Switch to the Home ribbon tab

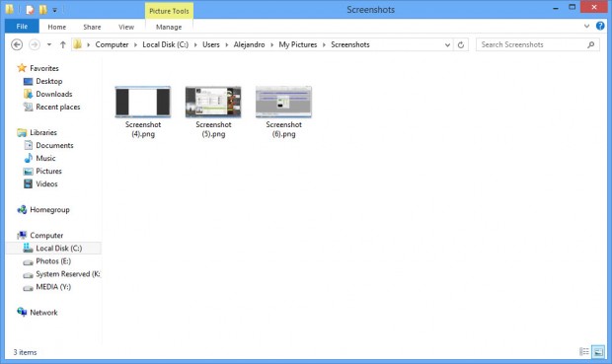click(x=57, y=27)
